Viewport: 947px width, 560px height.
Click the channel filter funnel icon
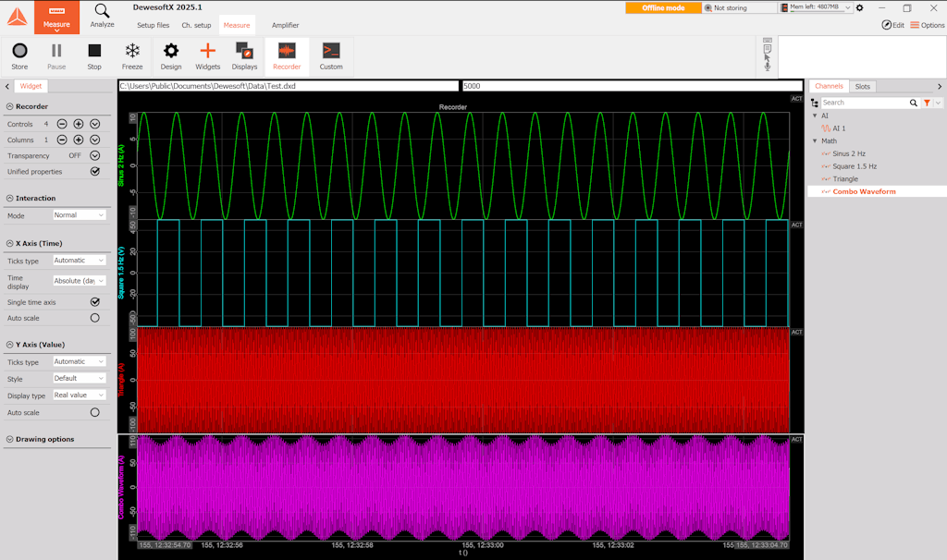(x=927, y=103)
